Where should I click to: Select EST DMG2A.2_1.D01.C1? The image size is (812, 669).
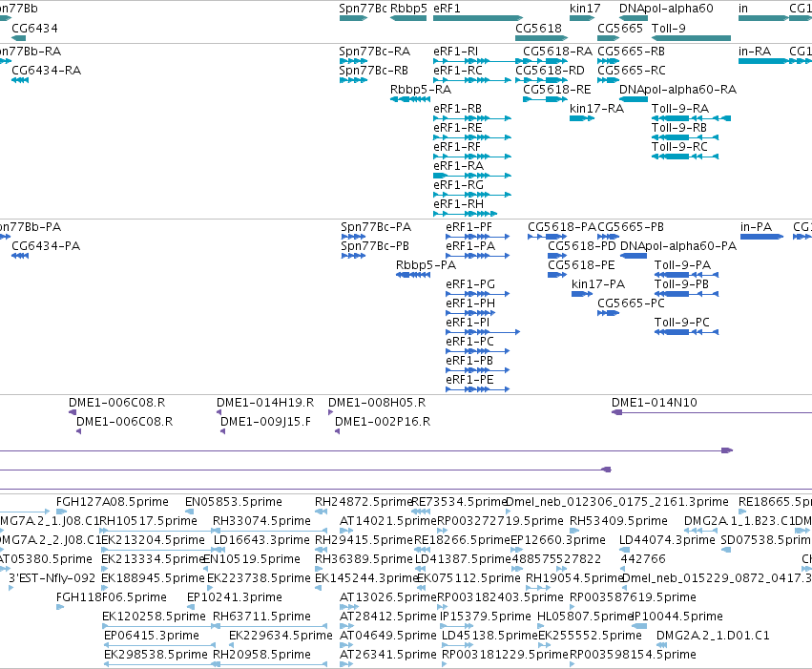713,636
